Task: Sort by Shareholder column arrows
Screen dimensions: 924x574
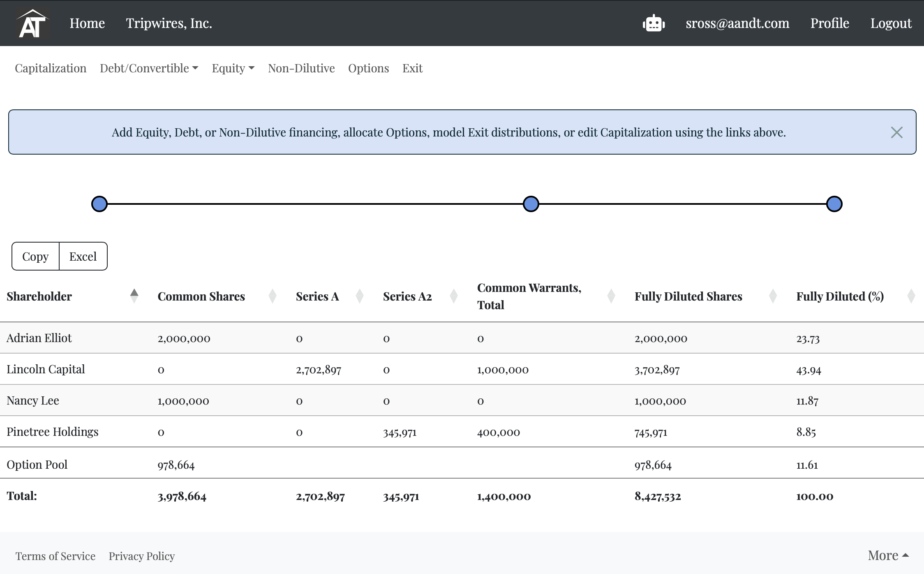Action: (x=134, y=296)
